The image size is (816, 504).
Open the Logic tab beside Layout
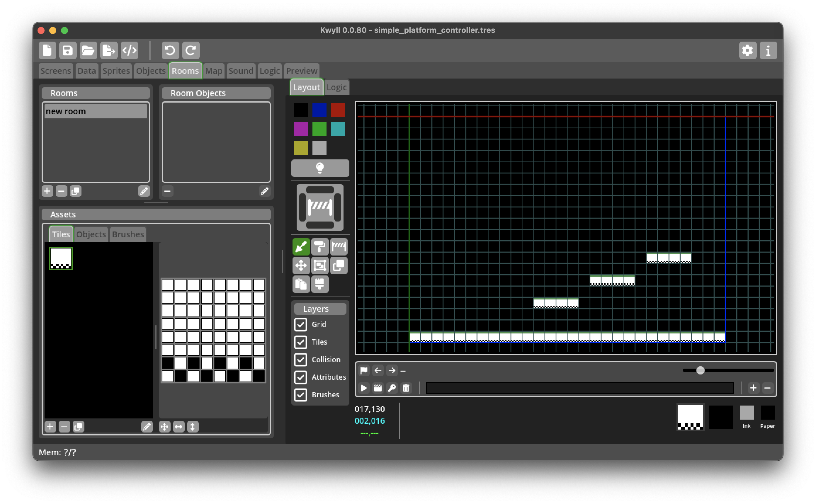coord(336,87)
